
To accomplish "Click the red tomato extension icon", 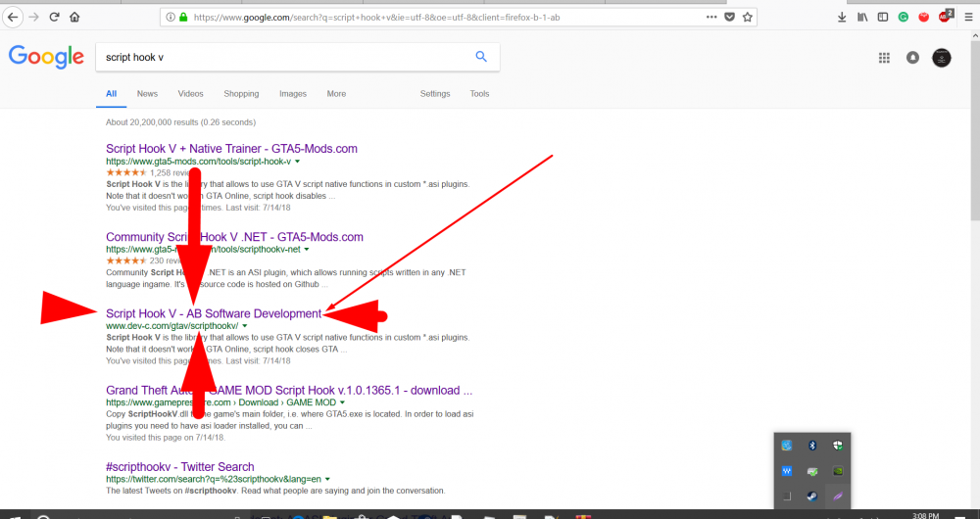I will click(x=924, y=18).
